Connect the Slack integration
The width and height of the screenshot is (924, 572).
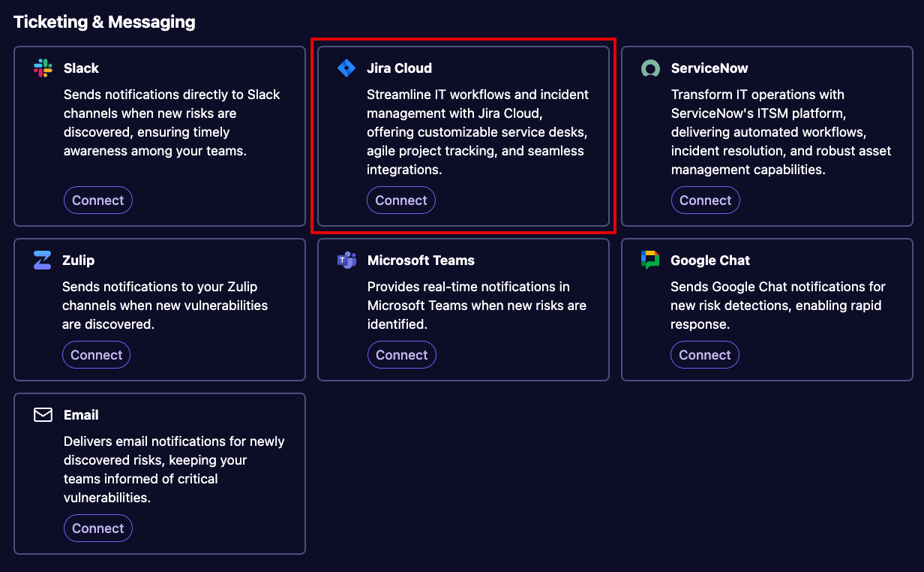click(97, 200)
